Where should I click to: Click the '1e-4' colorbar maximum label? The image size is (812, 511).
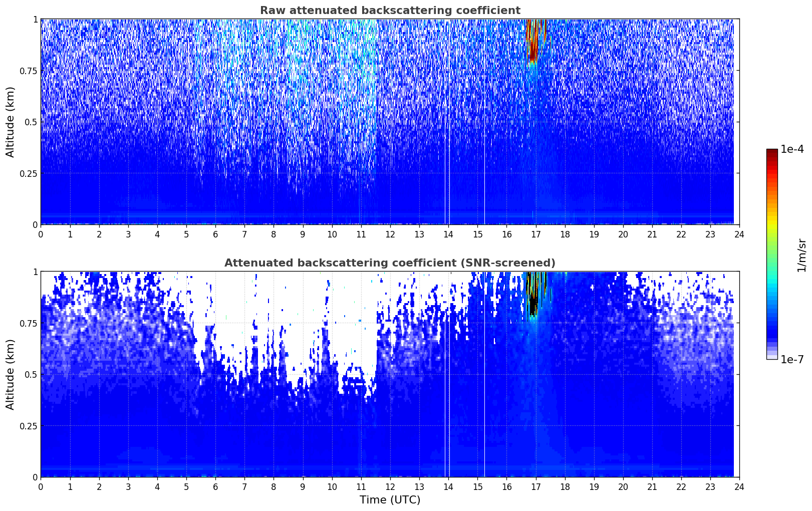pos(792,149)
